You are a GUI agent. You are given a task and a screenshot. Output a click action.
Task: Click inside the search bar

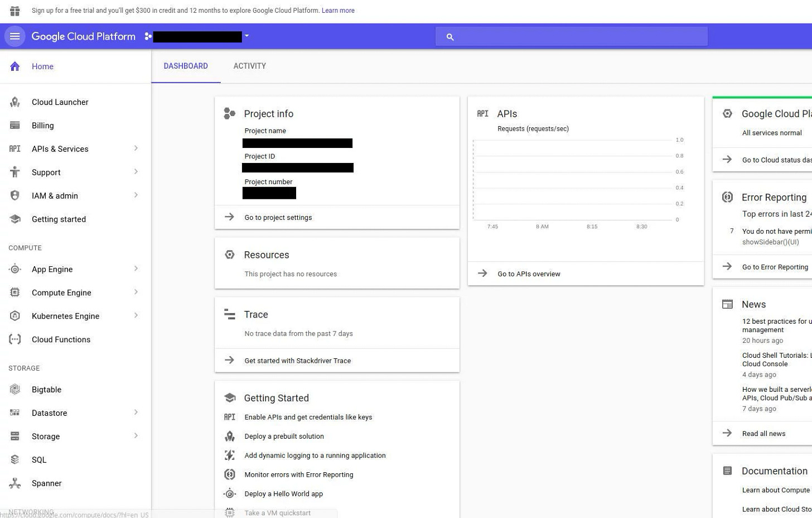[571, 36]
